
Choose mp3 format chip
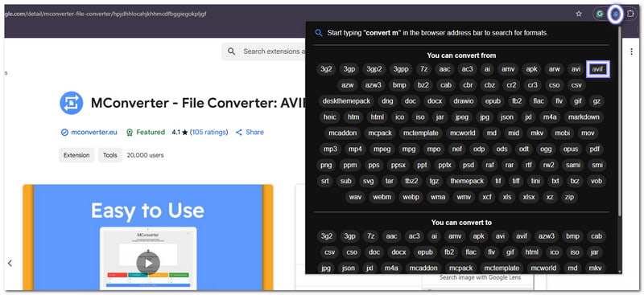click(x=330, y=149)
